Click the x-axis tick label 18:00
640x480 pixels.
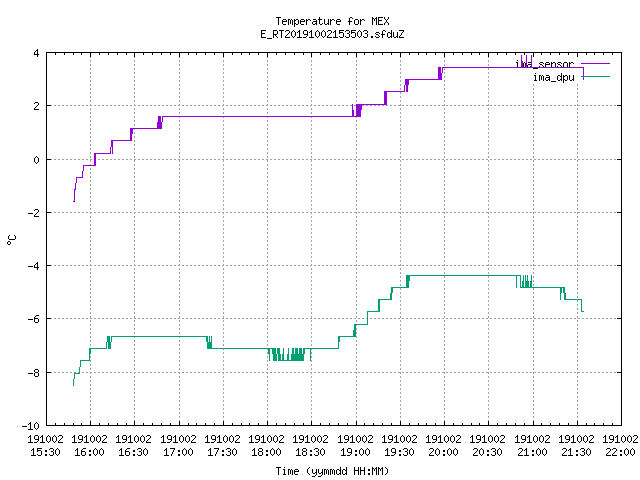click(x=267, y=452)
